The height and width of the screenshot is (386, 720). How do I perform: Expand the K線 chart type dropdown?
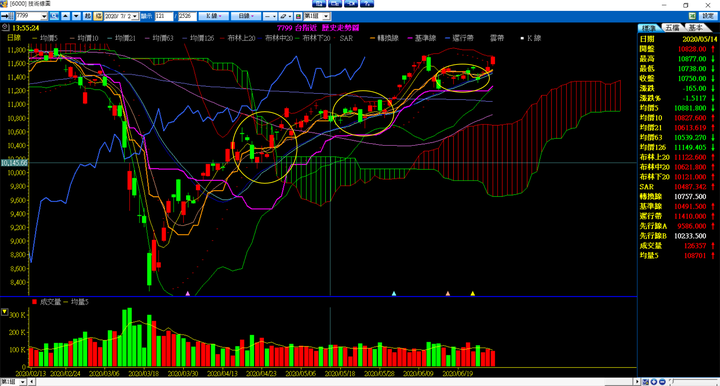click(x=214, y=16)
